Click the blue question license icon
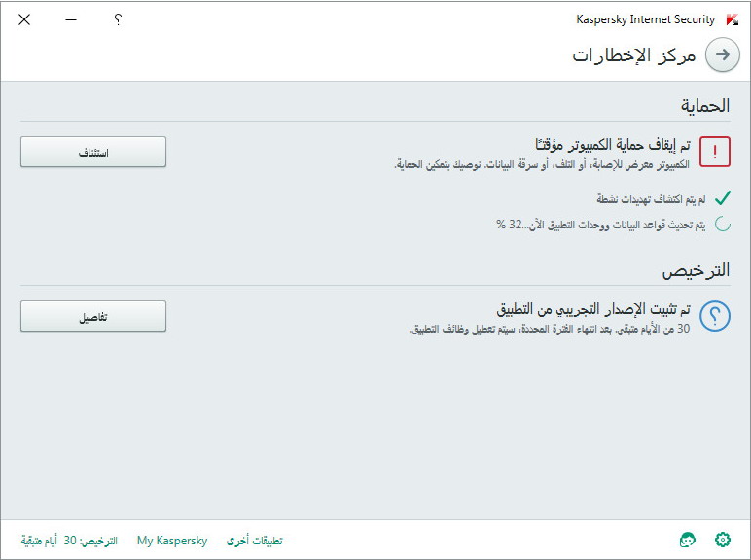 [715, 316]
